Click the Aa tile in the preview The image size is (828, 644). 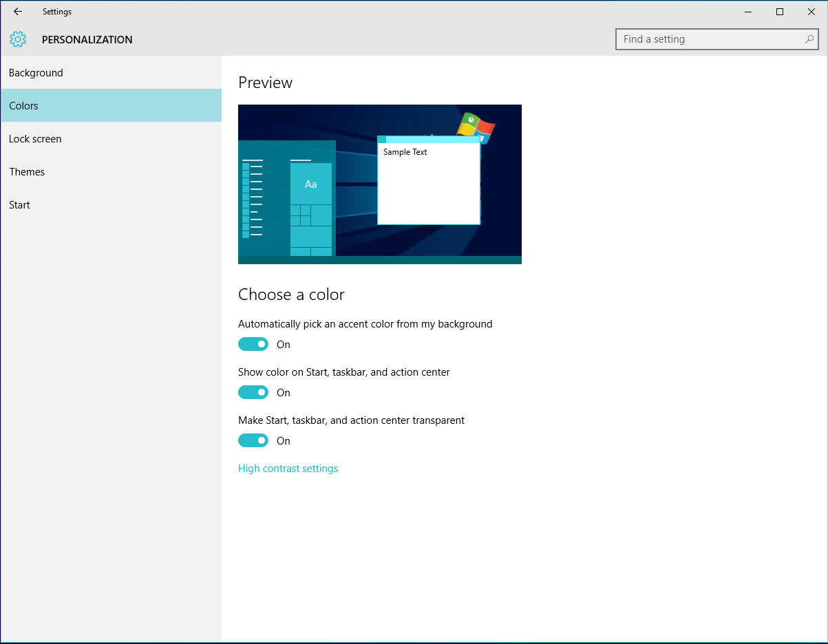pyautogui.click(x=311, y=184)
